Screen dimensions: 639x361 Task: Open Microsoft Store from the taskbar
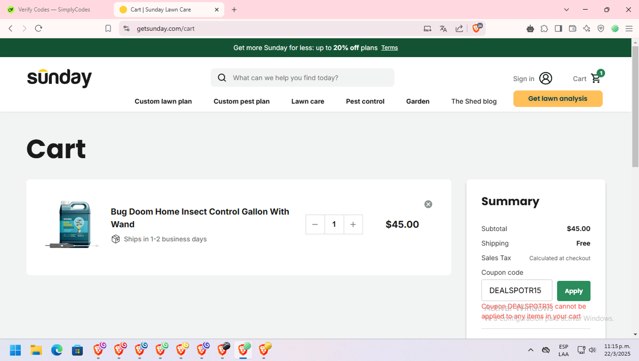[77, 350]
